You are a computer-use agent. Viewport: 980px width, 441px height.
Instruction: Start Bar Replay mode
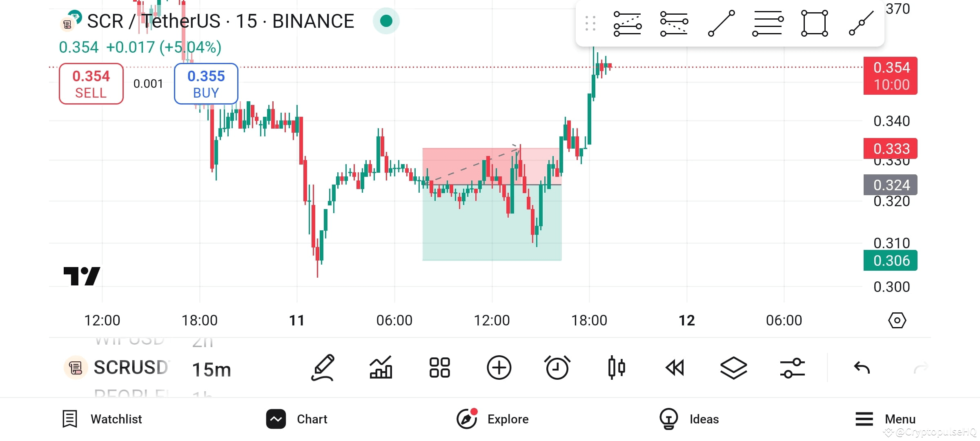point(675,367)
